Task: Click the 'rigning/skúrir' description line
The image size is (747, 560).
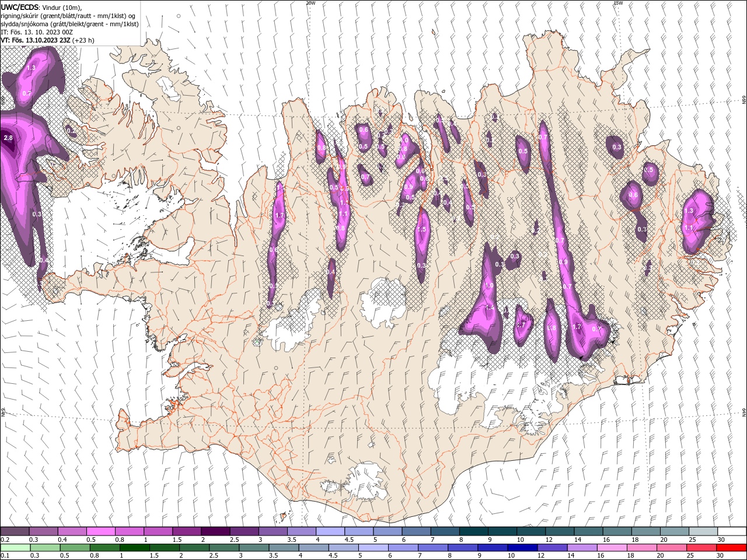Action: tap(68, 16)
